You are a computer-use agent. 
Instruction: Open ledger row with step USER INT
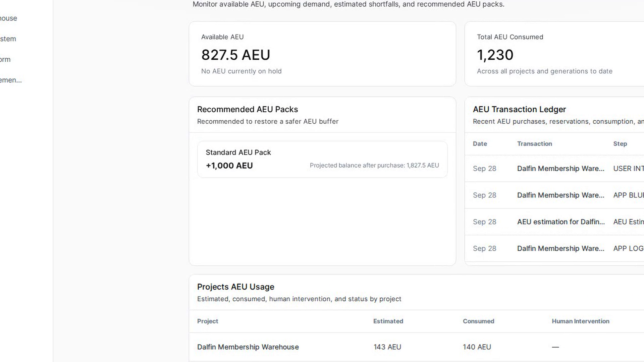click(x=554, y=169)
